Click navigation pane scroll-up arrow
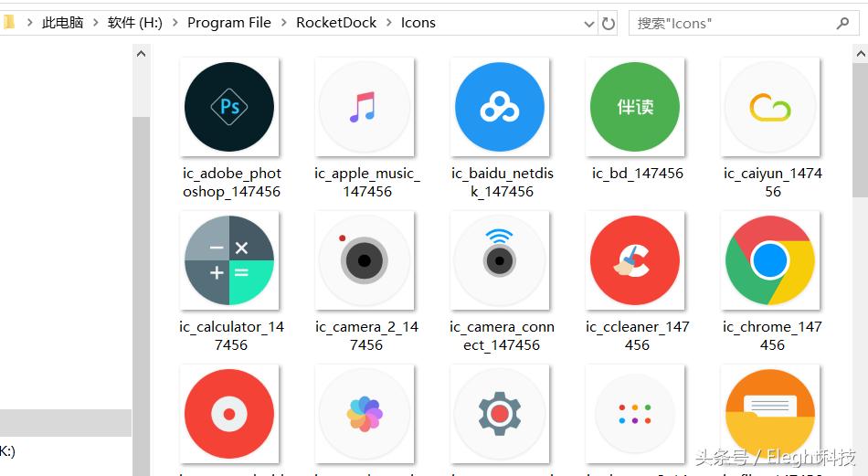This screenshot has height=476, width=868. click(141, 54)
